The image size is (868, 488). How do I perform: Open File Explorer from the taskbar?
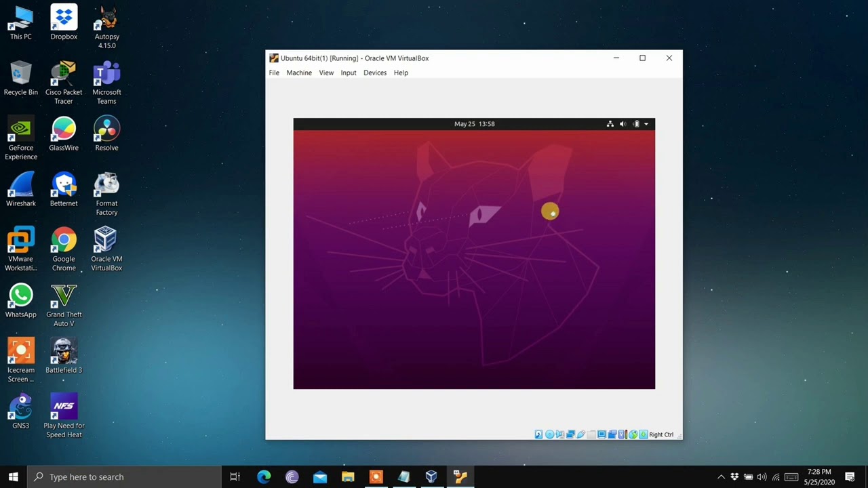pos(348,476)
